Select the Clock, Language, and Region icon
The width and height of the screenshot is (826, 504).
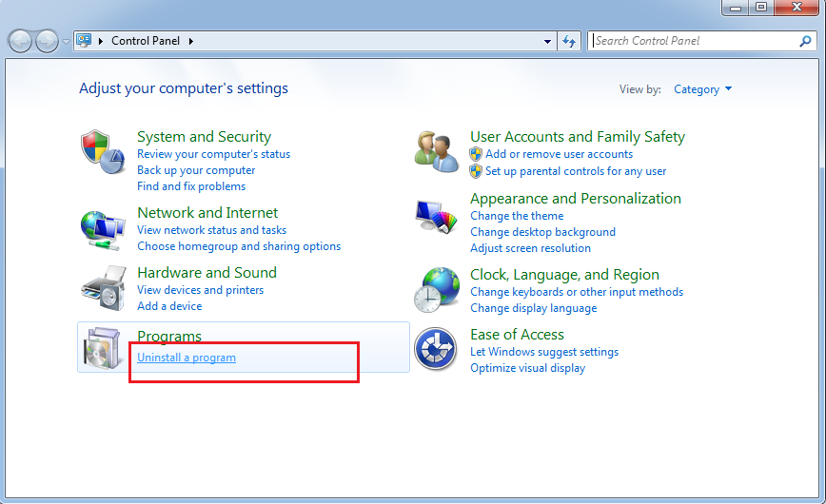[437, 289]
